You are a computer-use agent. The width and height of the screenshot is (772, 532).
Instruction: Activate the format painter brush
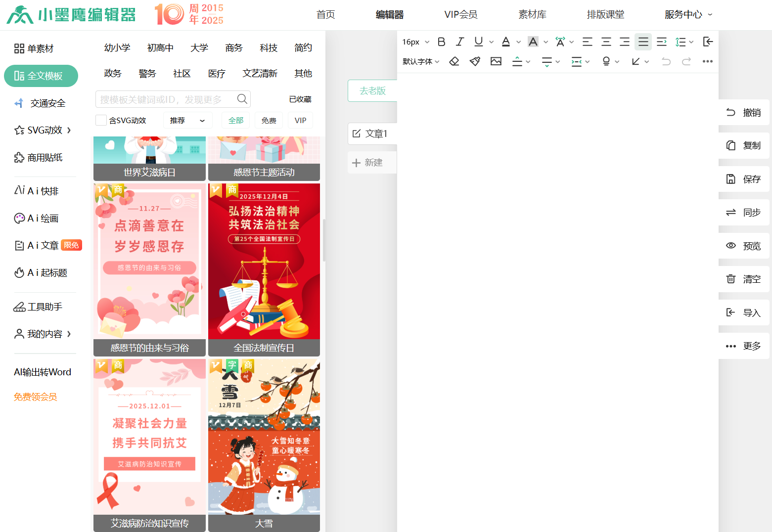click(475, 61)
